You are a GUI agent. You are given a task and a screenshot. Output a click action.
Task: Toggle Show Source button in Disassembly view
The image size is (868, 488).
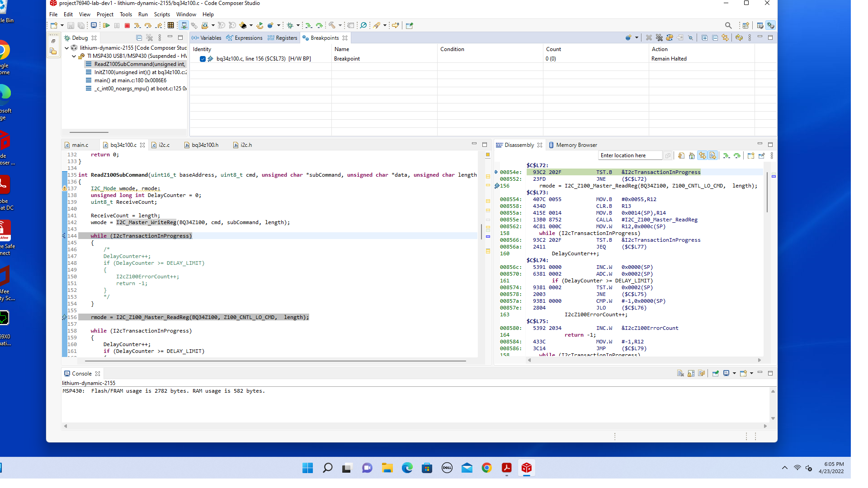point(713,156)
